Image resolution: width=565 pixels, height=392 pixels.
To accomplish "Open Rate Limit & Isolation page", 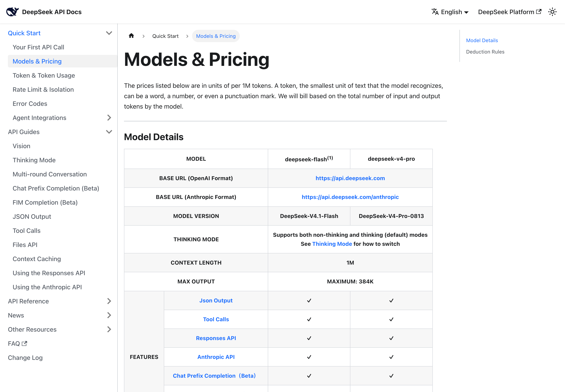I will [x=43, y=89].
